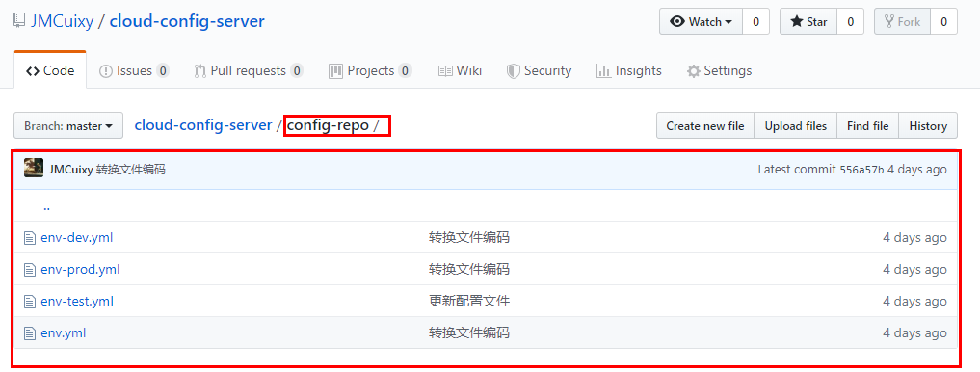
Task: Click the Watch count 0
Action: pyautogui.click(x=755, y=22)
